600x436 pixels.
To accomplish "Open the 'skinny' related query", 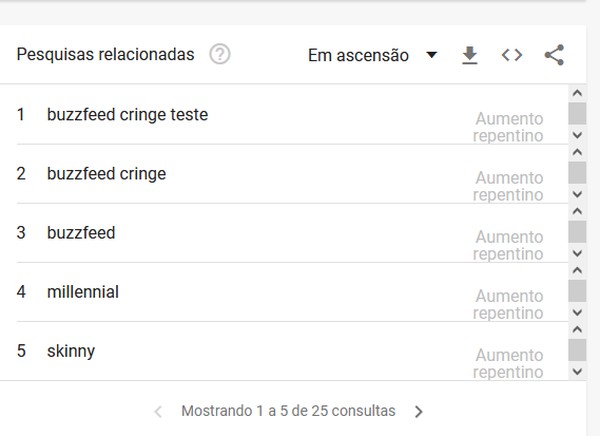I will (x=71, y=351).
